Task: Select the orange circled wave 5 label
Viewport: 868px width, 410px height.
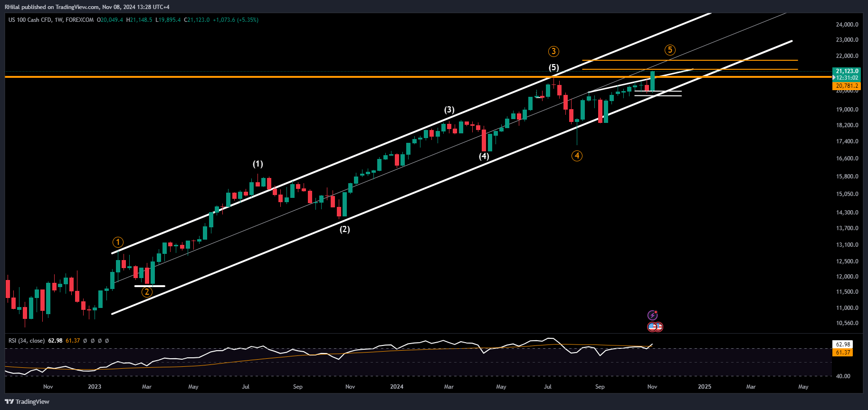Action: (x=670, y=50)
